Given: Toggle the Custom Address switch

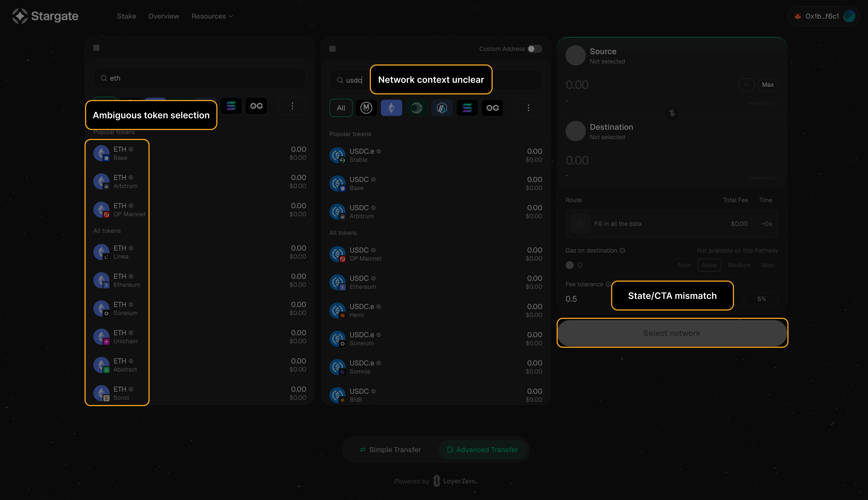Looking at the screenshot, I should 534,49.
